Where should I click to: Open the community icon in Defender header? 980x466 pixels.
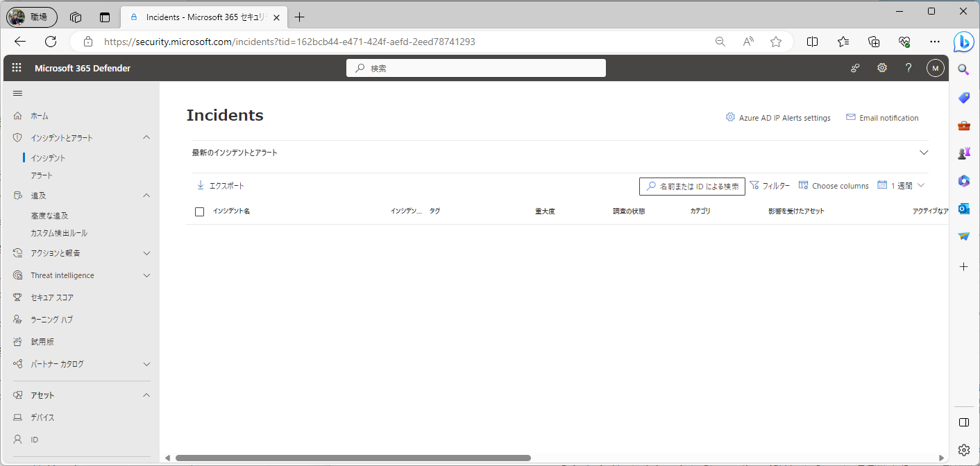(x=855, y=68)
